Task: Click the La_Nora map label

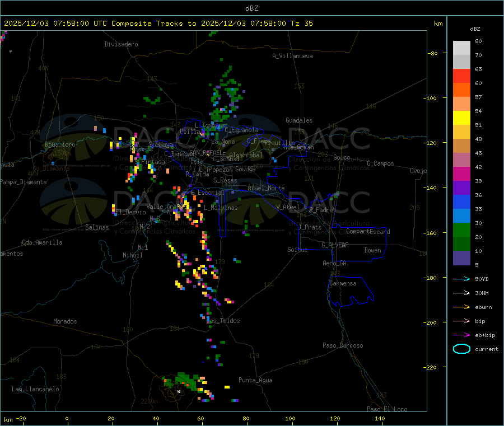Action: click(223, 142)
